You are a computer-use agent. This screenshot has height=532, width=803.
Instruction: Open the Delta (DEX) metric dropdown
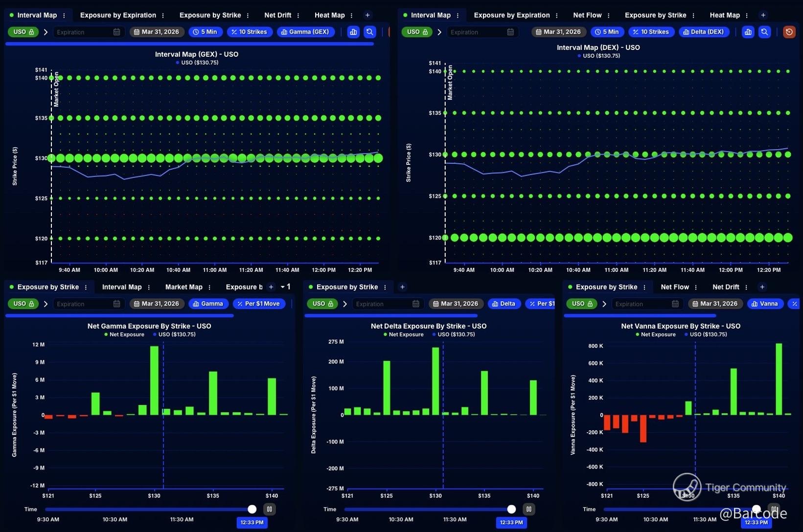(704, 32)
